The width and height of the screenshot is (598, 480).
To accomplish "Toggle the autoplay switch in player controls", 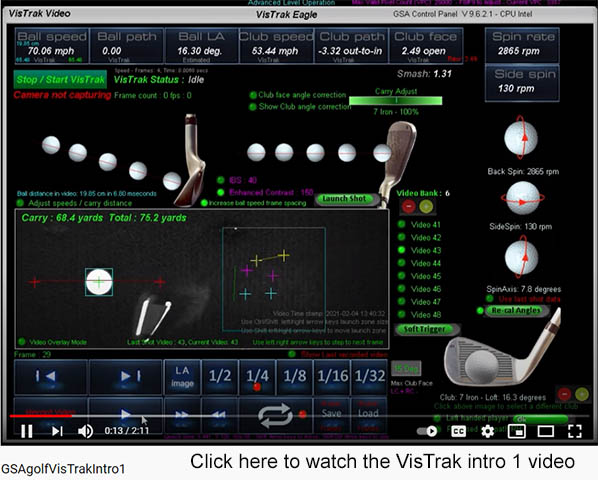I will tap(427, 431).
